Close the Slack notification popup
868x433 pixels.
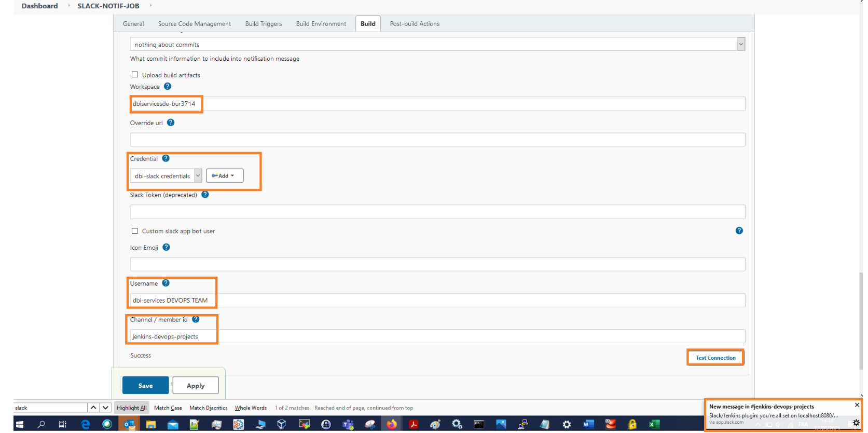pyautogui.click(x=857, y=405)
